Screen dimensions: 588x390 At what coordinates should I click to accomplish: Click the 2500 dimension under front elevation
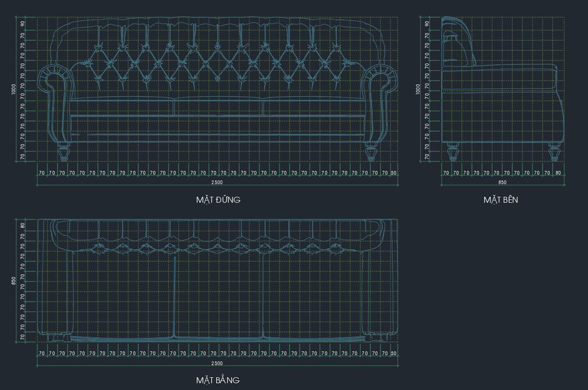217,182
